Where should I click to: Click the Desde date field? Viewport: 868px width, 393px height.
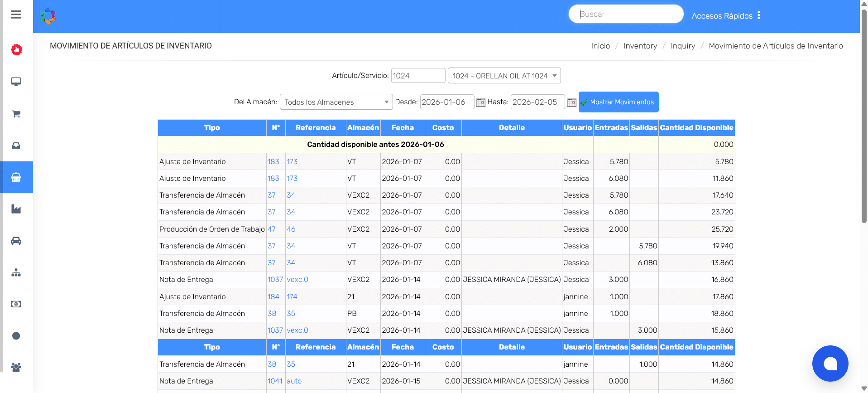[447, 102]
